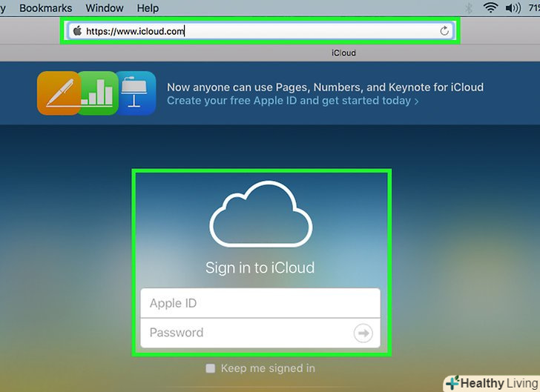Click the Apple site icon in address bar
The width and height of the screenshot is (540, 392).
pyautogui.click(x=77, y=31)
